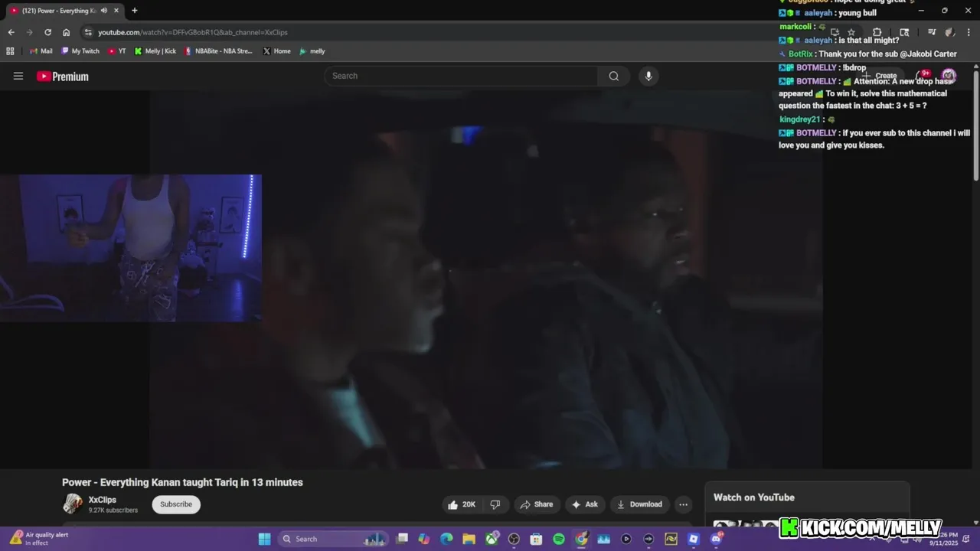Open Microsoft Store from taskbar
The image size is (980, 551).
pyautogui.click(x=536, y=539)
